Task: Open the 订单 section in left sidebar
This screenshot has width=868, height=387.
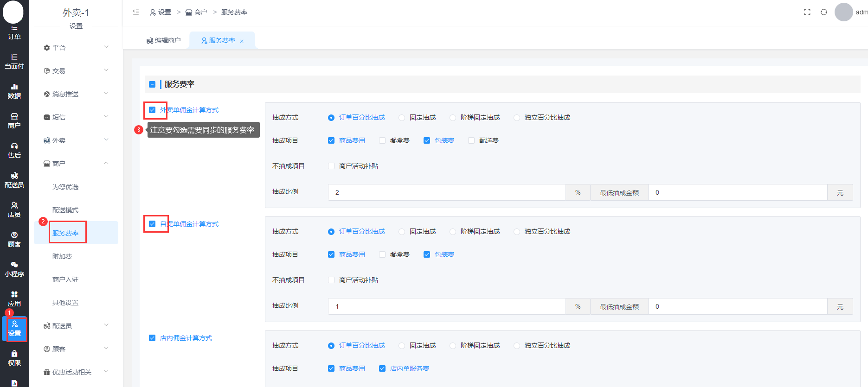Action: (14, 33)
